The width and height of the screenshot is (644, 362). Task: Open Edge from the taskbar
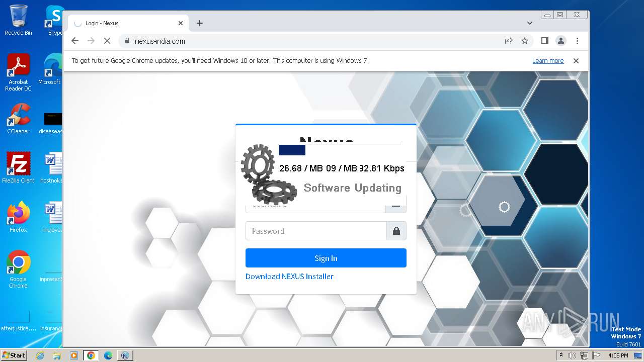pos(108,355)
